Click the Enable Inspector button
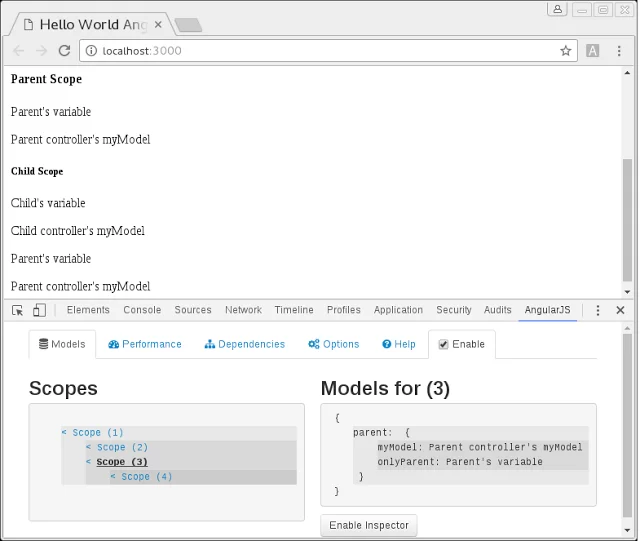The height and width of the screenshot is (541, 640). [369, 526]
